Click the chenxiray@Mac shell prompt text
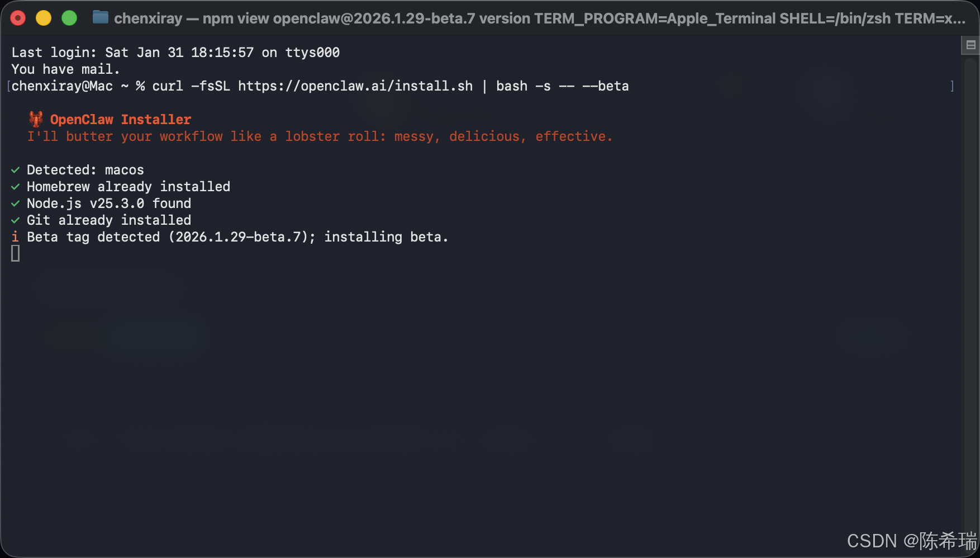This screenshot has width=980, height=558. [61, 86]
